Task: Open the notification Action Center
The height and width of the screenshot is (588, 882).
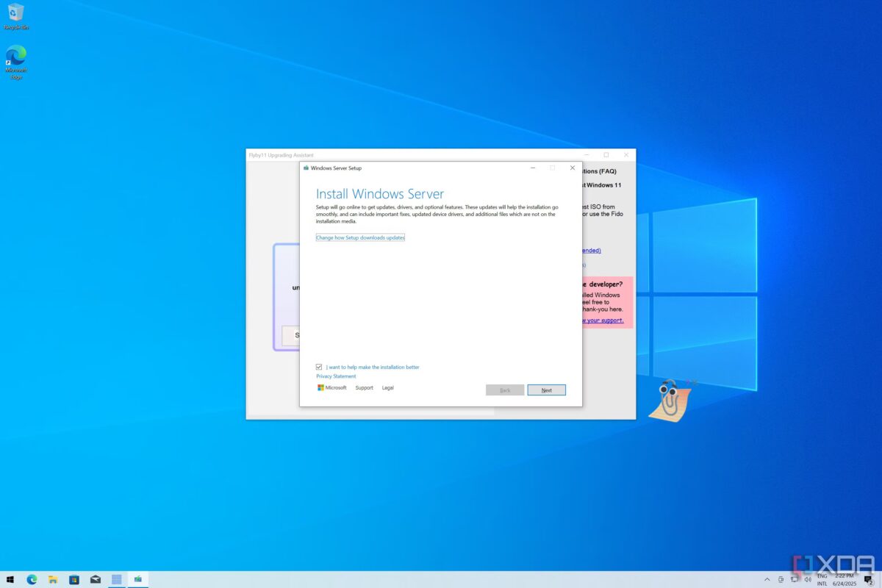Action: 868,579
